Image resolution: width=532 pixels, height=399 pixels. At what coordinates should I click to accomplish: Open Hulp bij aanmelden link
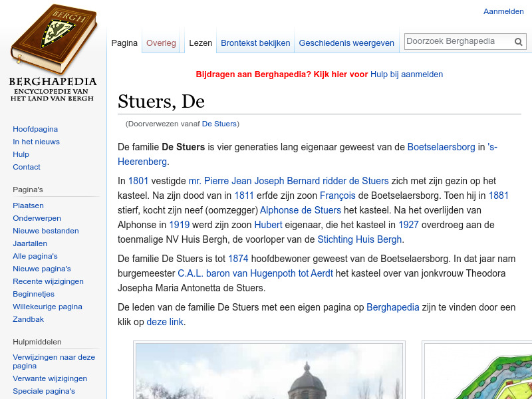click(x=406, y=74)
